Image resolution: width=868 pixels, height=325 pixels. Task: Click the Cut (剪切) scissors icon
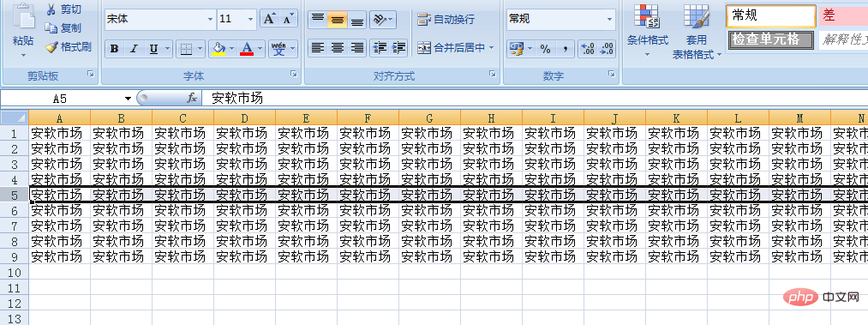51,9
